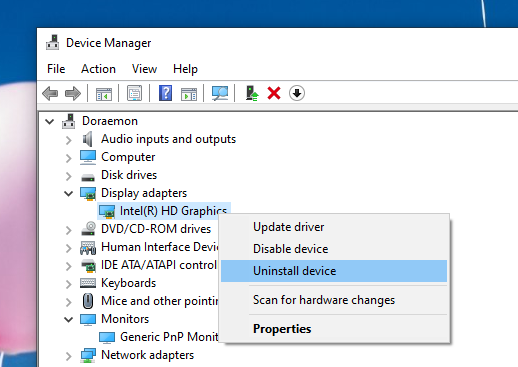Expand the Disk drives chevron
Viewport: 518px width, 367px height.
[69, 176]
